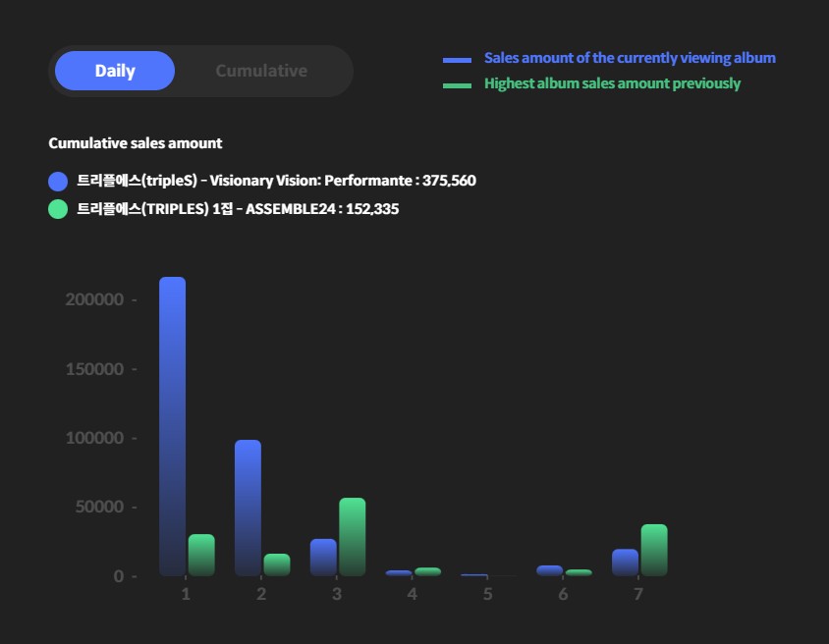The image size is (829, 644).
Task: Click the blue bar for day 6
Action: click(550, 570)
